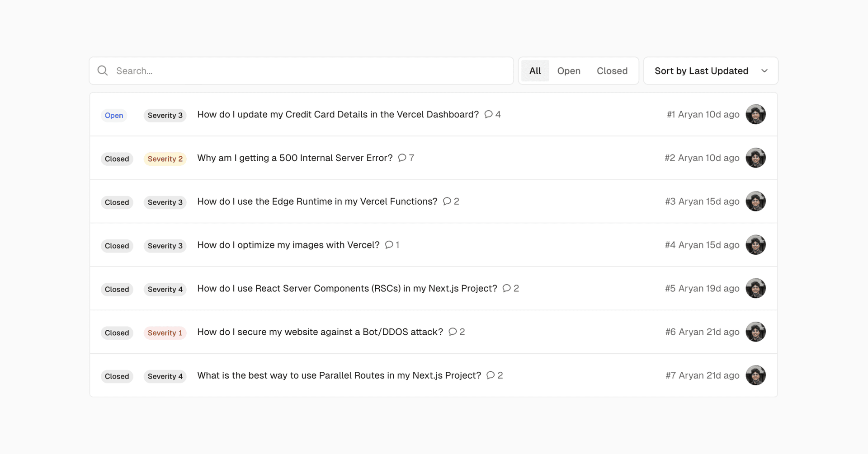Click the magnifying glass search icon

pos(103,70)
